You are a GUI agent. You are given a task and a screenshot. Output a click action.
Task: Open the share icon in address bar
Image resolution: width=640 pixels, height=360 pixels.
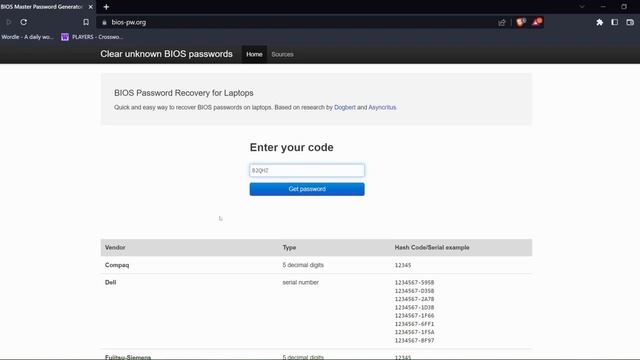pos(502,22)
